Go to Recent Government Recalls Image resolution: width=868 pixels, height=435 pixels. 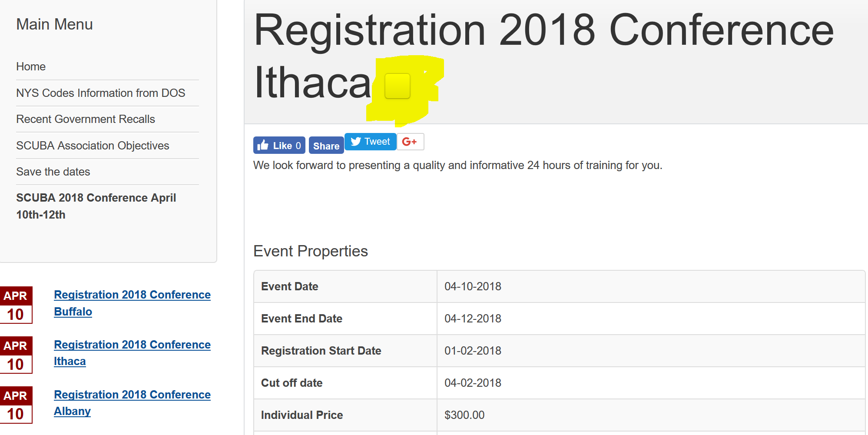(86, 119)
